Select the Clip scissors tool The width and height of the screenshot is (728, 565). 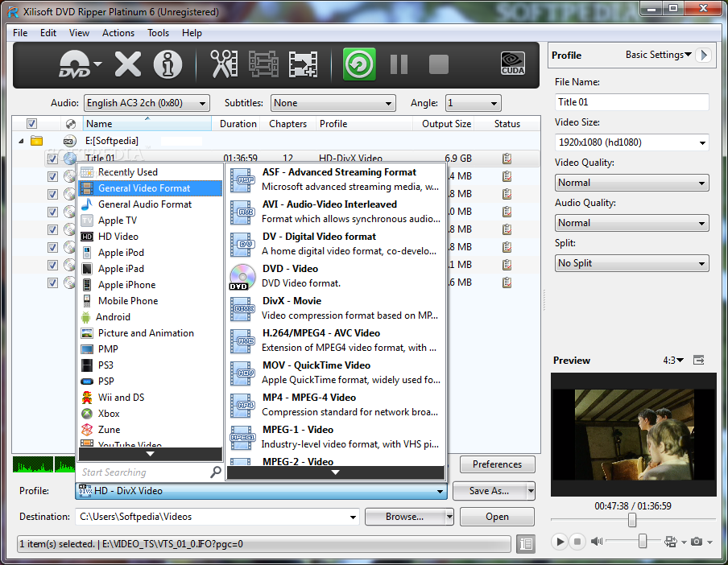(224, 64)
